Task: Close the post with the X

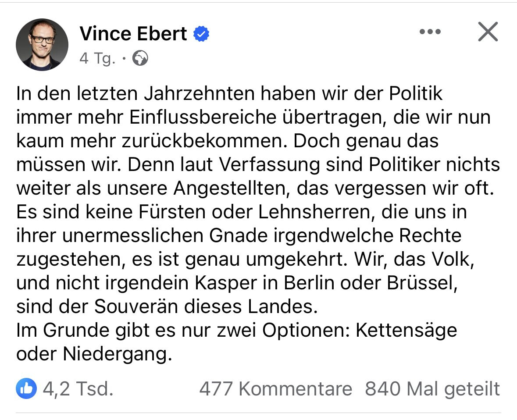Action: pos(488,32)
